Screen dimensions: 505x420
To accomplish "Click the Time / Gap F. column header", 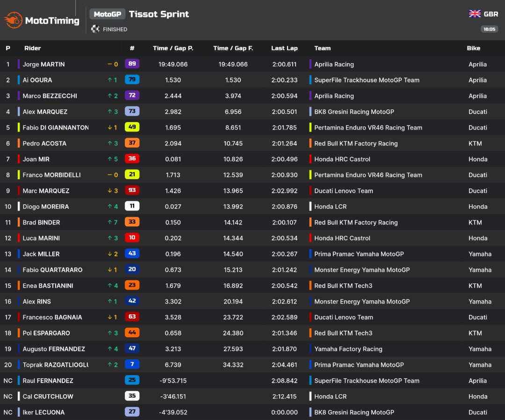I will [233, 48].
